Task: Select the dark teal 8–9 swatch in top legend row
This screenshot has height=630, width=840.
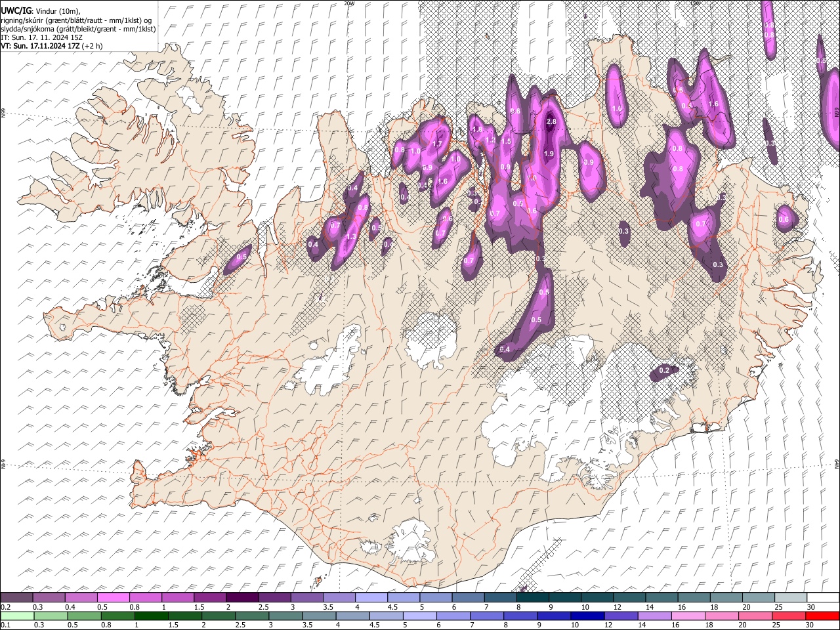Action: (532, 597)
